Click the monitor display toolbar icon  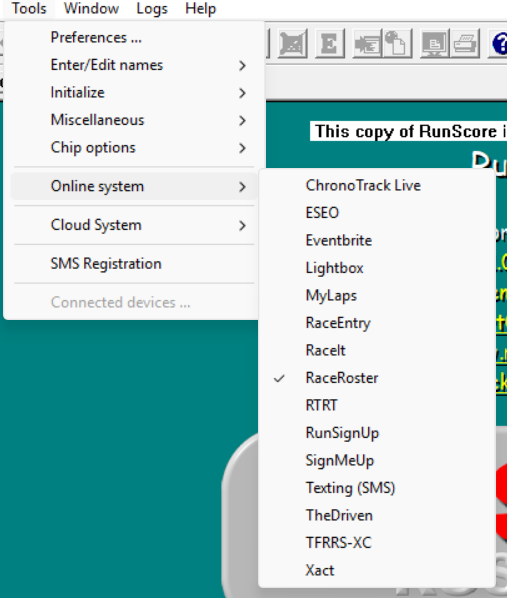pyautogui.click(x=435, y=43)
